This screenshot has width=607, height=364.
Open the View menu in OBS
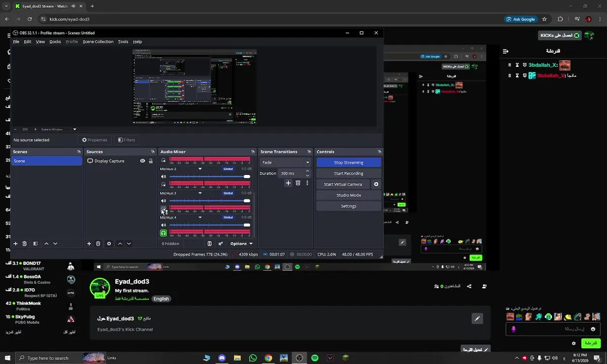pos(40,41)
